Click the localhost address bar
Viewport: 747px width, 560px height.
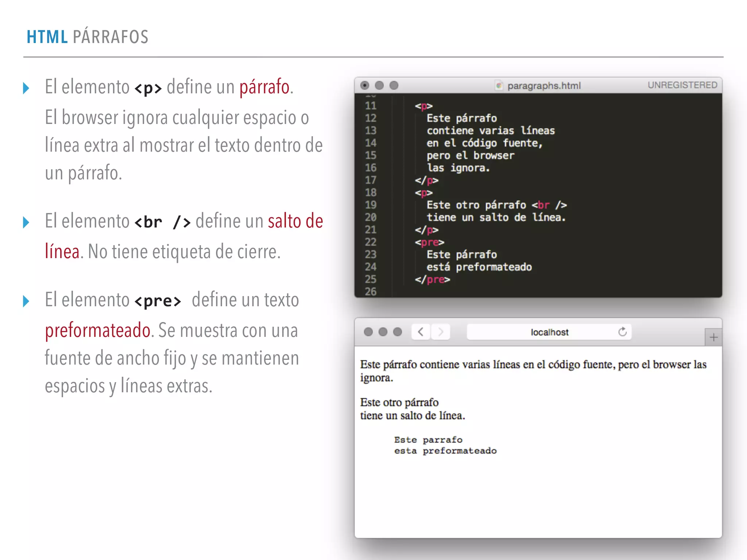click(x=549, y=332)
